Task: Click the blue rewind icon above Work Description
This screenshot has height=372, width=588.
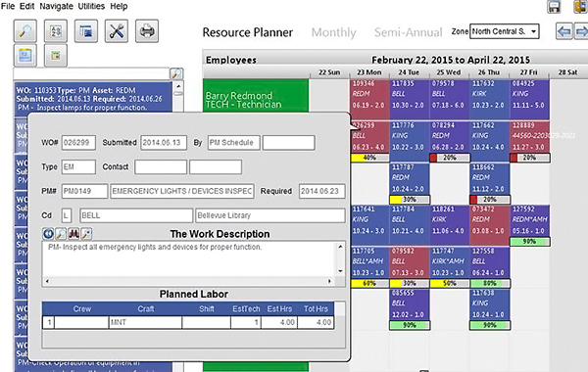Action: (x=48, y=234)
